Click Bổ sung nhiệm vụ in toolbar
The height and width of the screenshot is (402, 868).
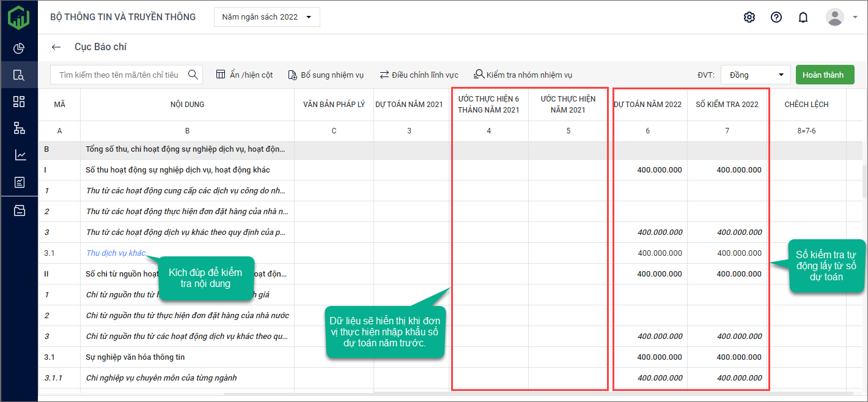(326, 75)
